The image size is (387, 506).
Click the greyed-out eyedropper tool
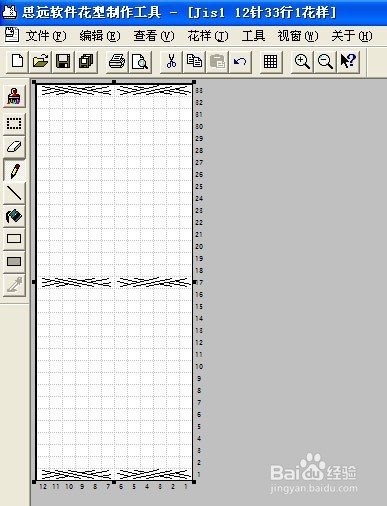pyautogui.click(x=14, y=285)
